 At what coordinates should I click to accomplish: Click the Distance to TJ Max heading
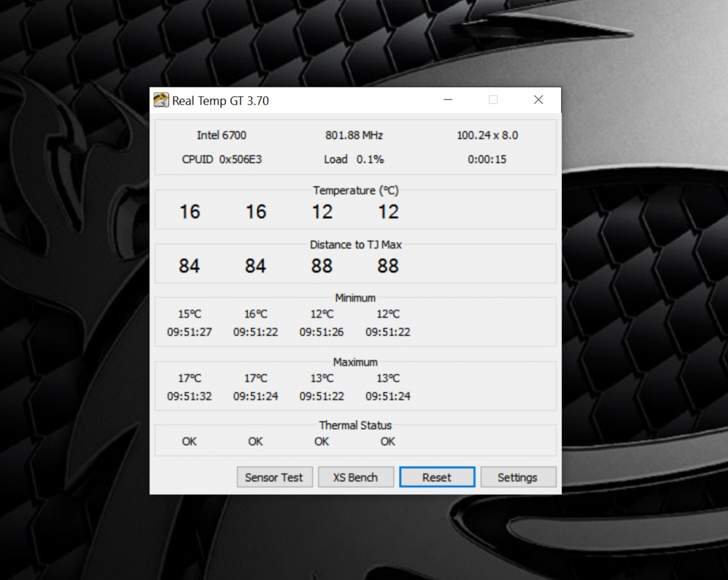tap(356, 245)
